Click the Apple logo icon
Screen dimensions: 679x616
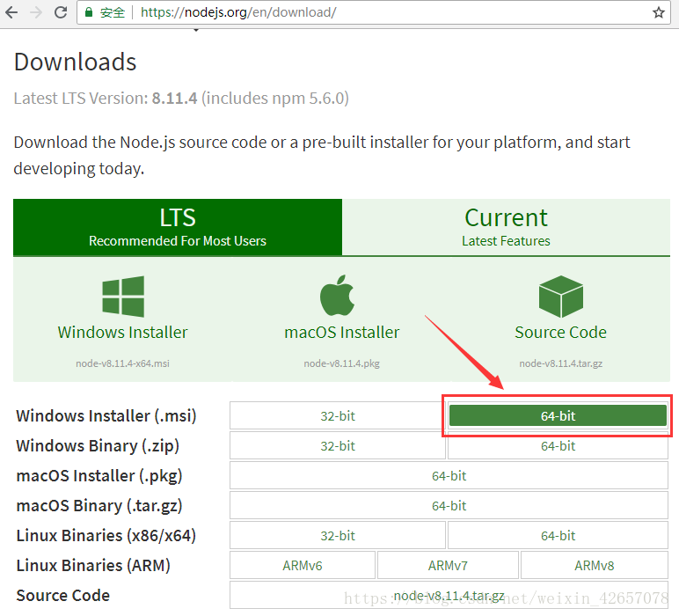(338, 295)
